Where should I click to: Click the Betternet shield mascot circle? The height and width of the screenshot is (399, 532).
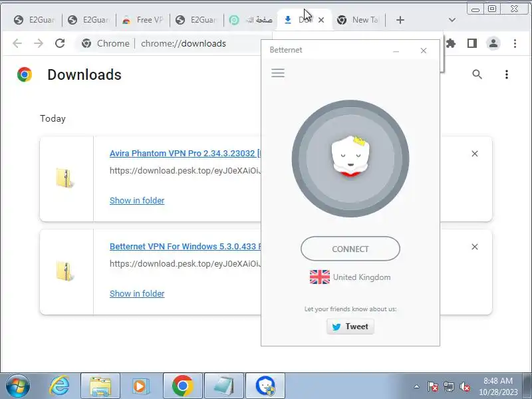(350, 158)
